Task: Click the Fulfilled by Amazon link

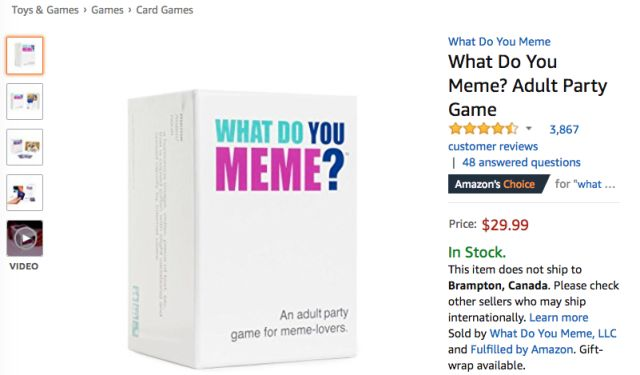Action: click(x=522, y=350)
